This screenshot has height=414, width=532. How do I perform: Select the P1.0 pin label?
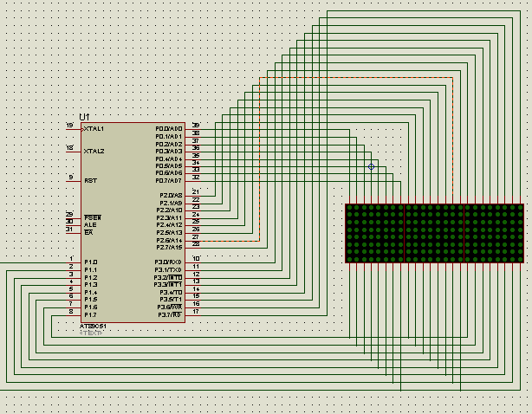coord(91,262)
